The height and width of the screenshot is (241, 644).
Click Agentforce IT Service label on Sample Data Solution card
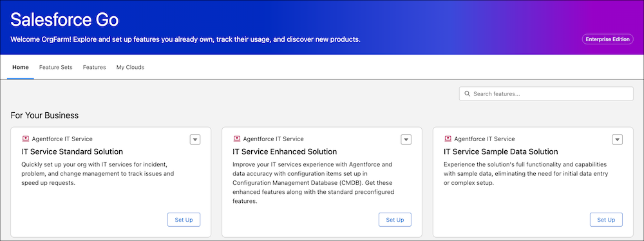(484, 139)
